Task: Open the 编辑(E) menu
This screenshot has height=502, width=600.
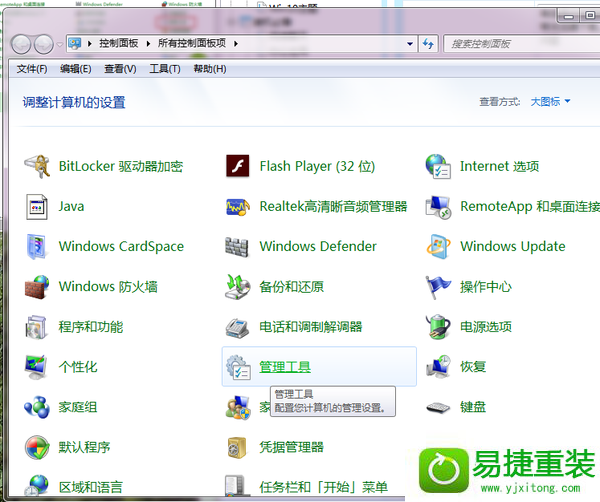Action: point(75,69)
